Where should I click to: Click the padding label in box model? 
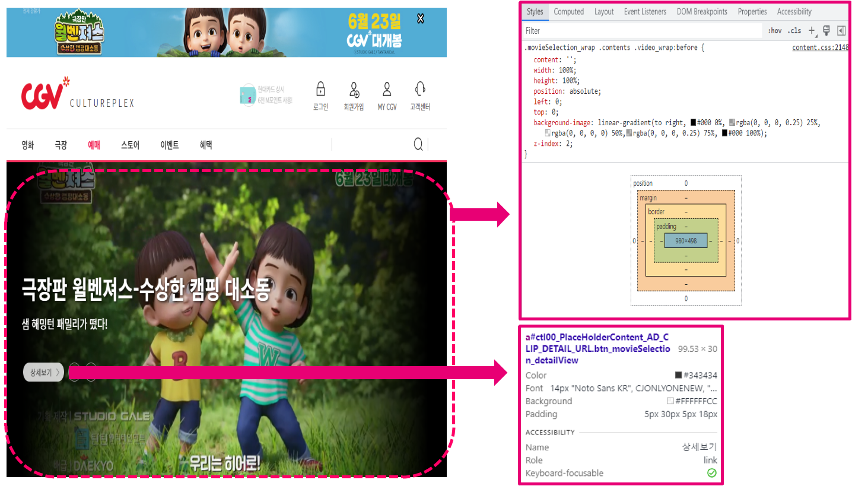(x=666, y=227)
